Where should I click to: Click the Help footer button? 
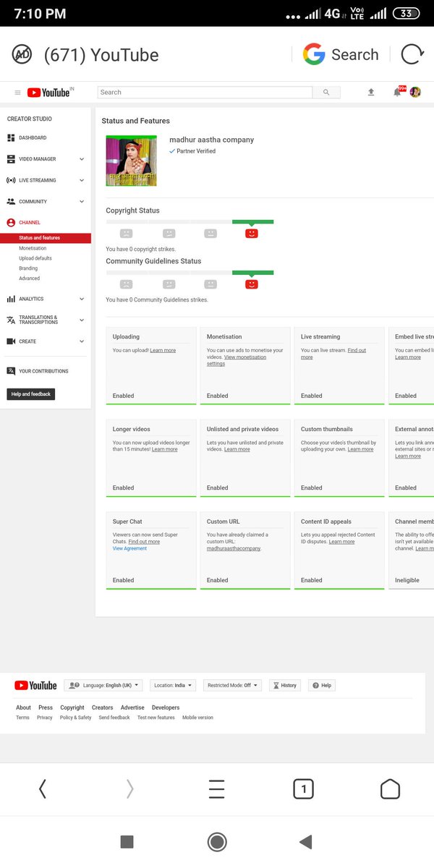pos(322,685)
